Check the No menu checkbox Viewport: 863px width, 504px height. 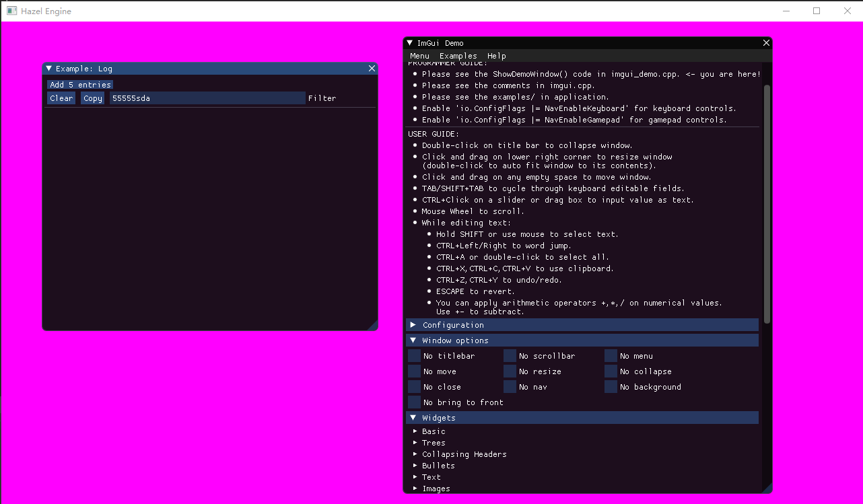point(610,355)
